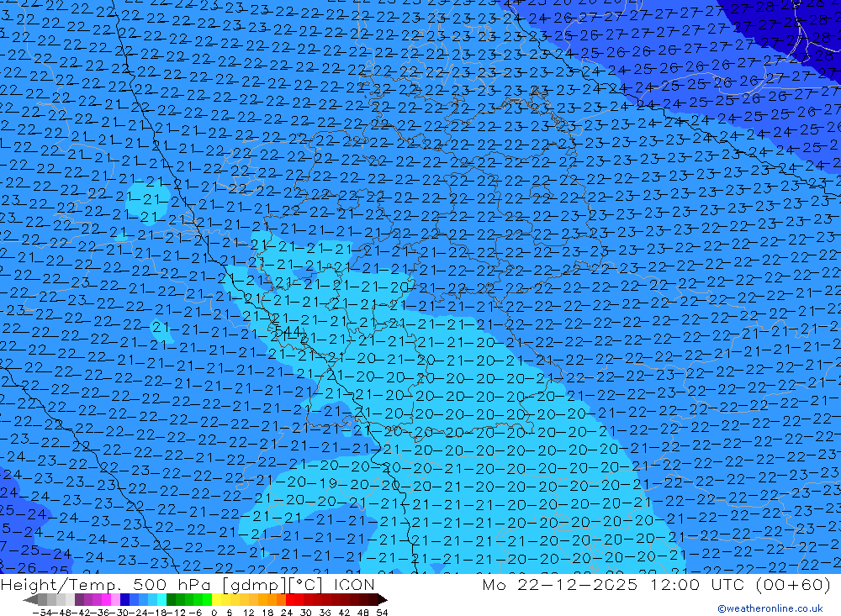Click the weatheronline.co.uk link
Viewport: 841px width, 616px height.
(x=770, y=608)
